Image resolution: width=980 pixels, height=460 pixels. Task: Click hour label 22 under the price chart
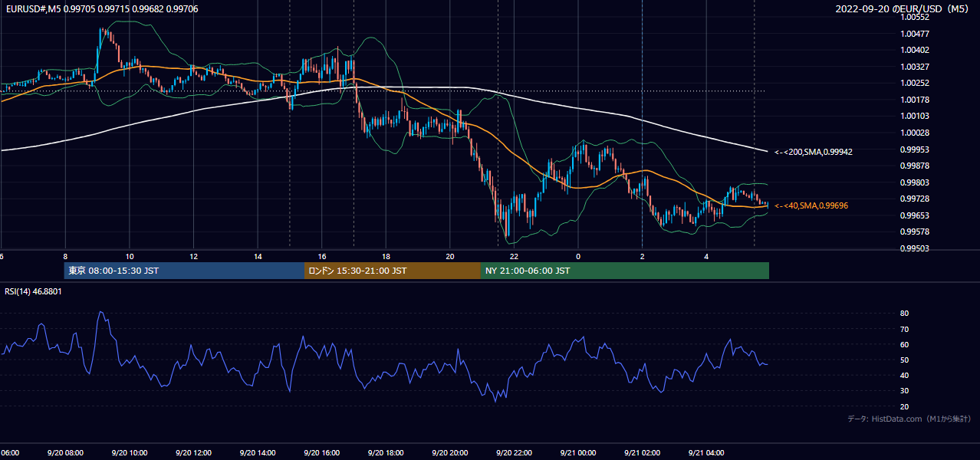(514, 256)
